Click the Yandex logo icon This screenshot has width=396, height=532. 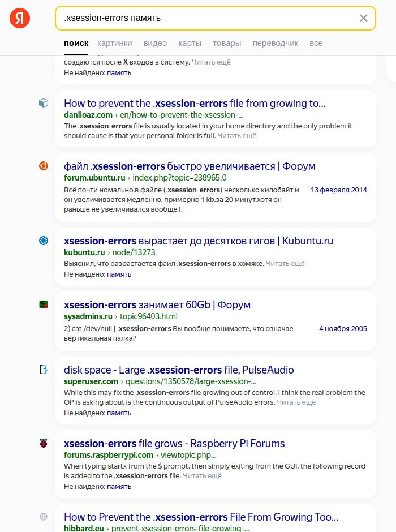pyautogui.click(x=20, y=18)
